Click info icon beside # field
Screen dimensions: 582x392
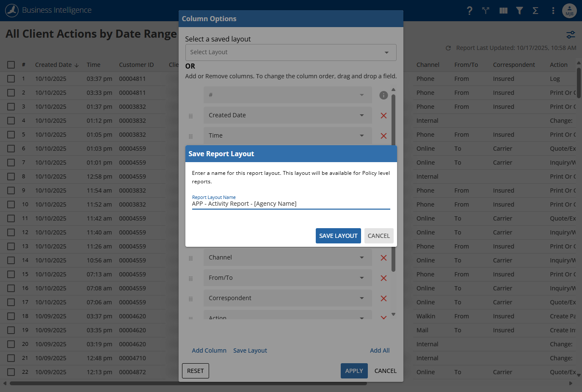click(383, 95)
